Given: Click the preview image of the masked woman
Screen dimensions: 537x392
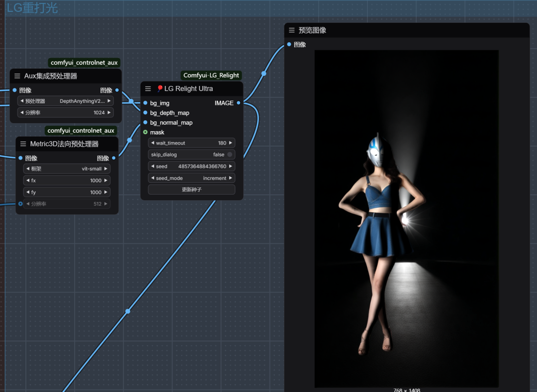Looking at the screenshot, I should click(407, 219).
